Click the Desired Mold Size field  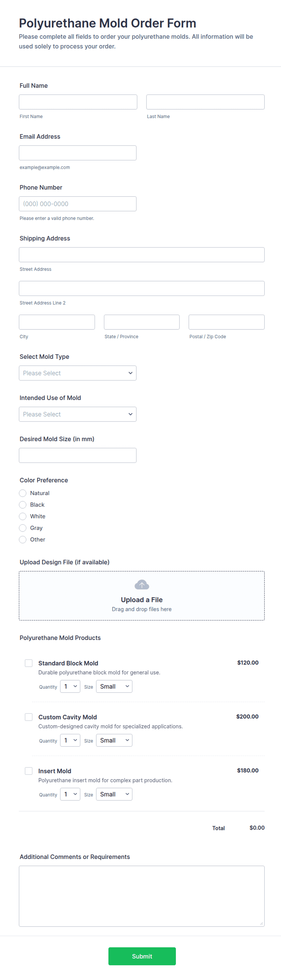78,455
